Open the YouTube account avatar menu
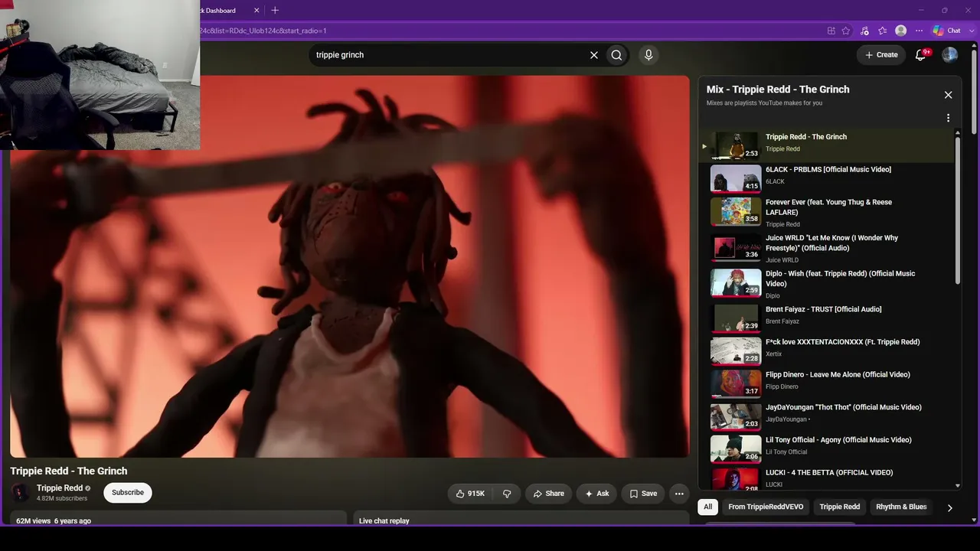980x551 pixels. coord(950,54)
